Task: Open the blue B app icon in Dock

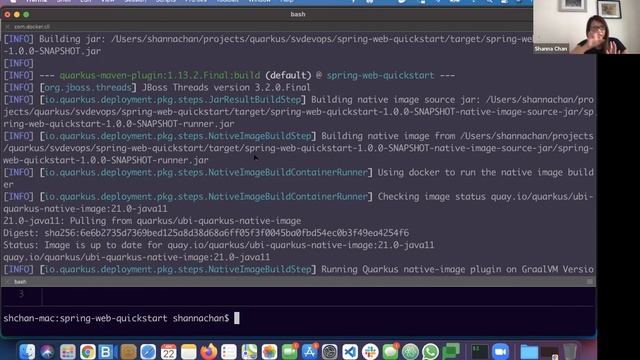Action: point(106,351)
